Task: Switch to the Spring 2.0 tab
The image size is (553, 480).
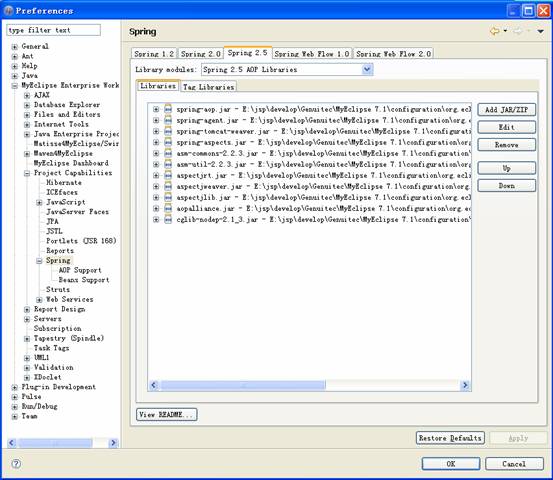Action: 201,54
